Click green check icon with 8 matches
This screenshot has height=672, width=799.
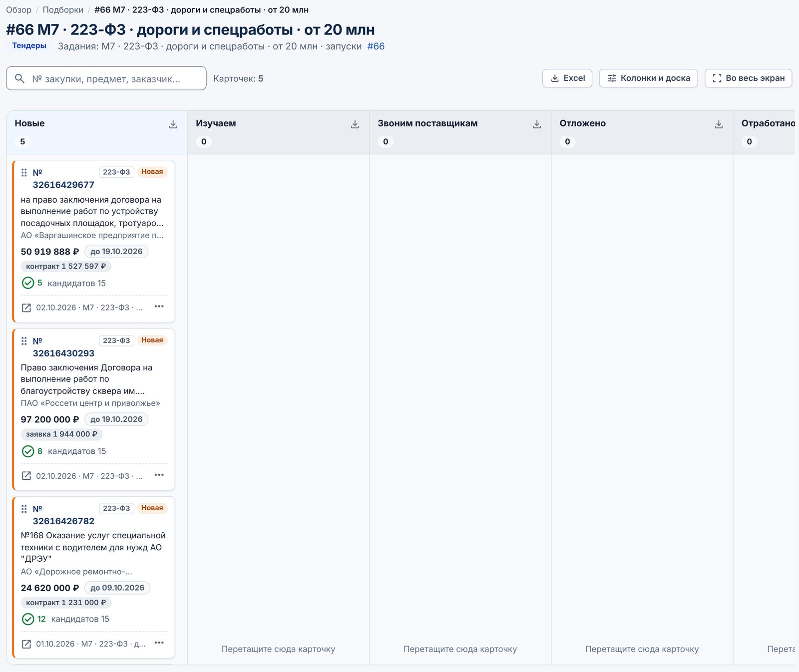click(x=28, y=451)
